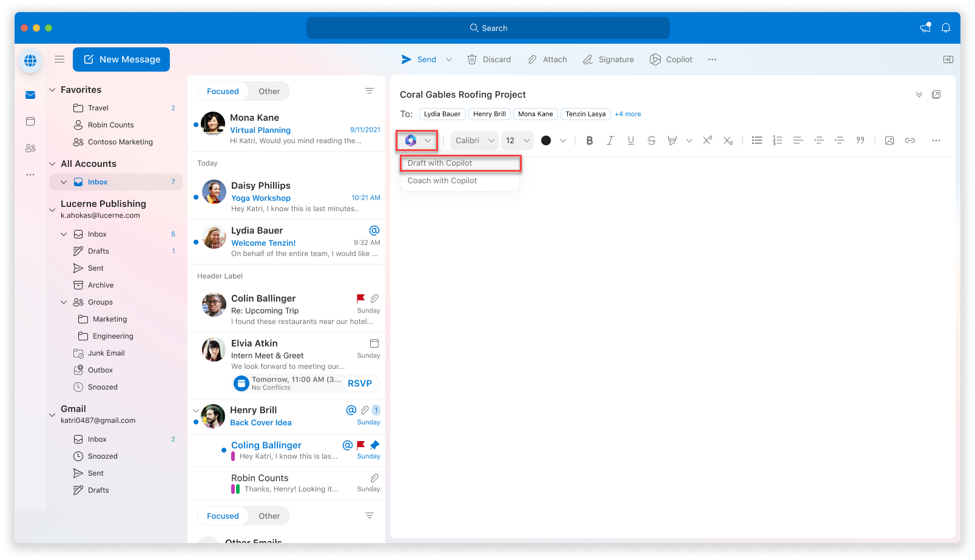The image size is (975, 560).
Task: Pop out the compose window
Action: pos(936,95)
